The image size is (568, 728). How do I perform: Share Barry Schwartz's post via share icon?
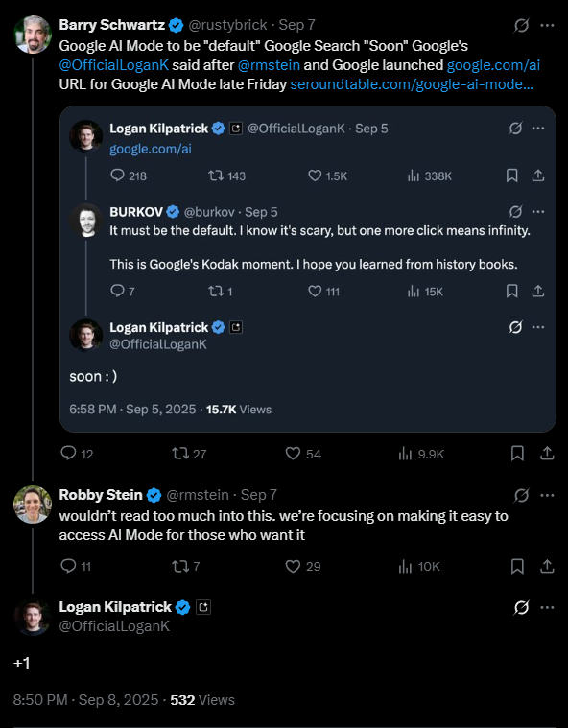[547, 453]
